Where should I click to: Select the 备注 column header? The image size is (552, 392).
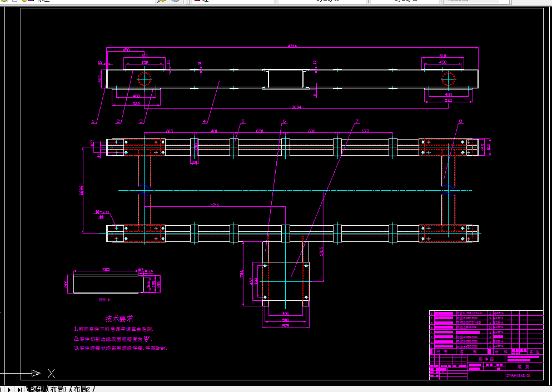pos(534,351)
